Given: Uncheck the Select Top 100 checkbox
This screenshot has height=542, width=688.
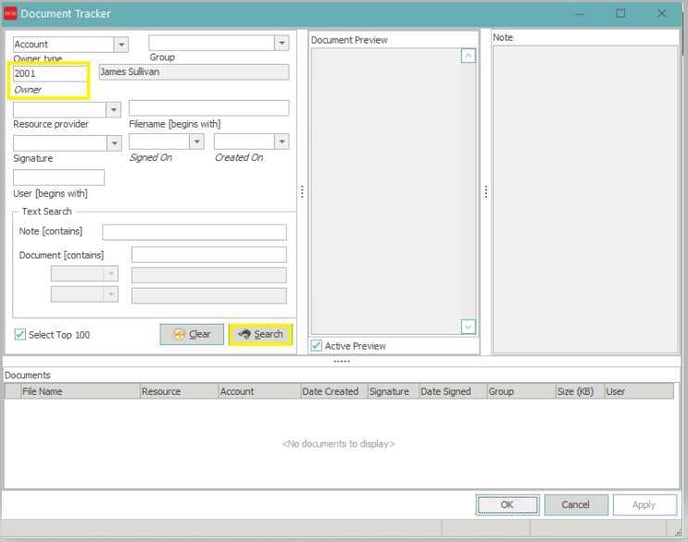Looking at the screenshot, I should pyautogui.click(x=21, y=334).
